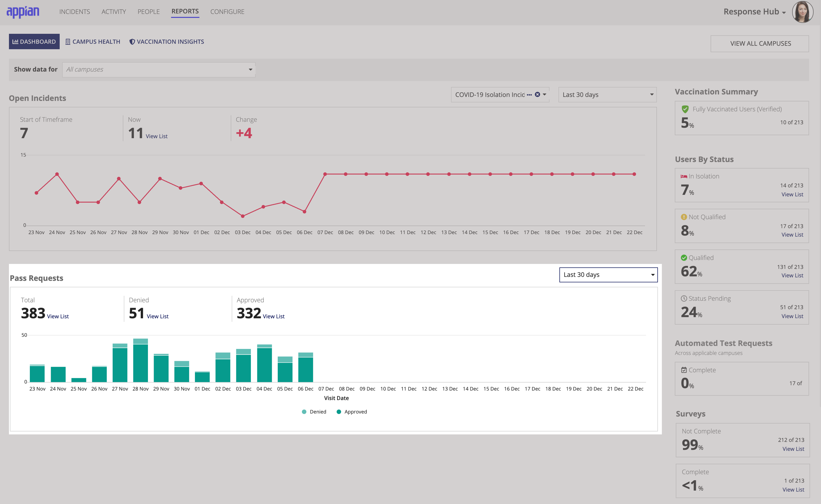The image size is (821, 504).
Task: Click the In Isolation bed icon
Action: pos(684,176)
